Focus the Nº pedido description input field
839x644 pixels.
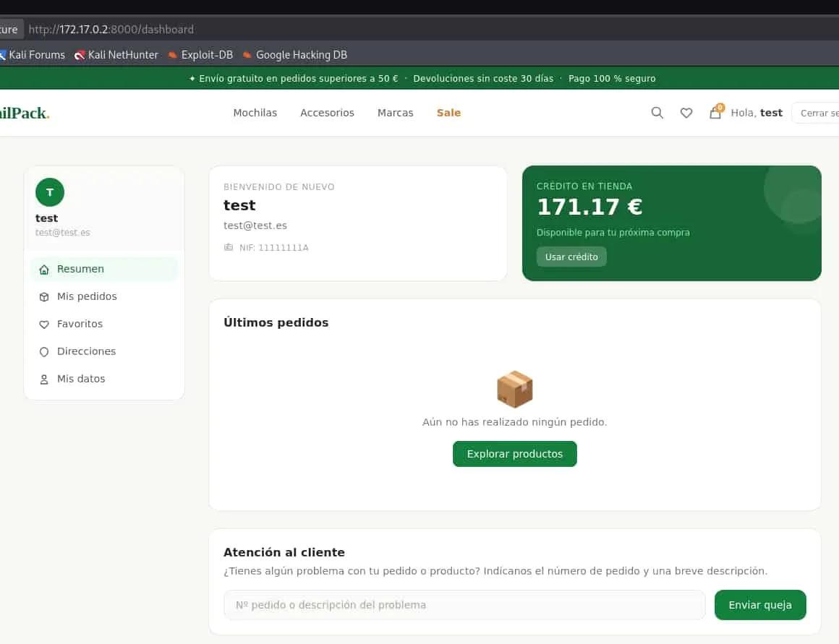point(464,605)
